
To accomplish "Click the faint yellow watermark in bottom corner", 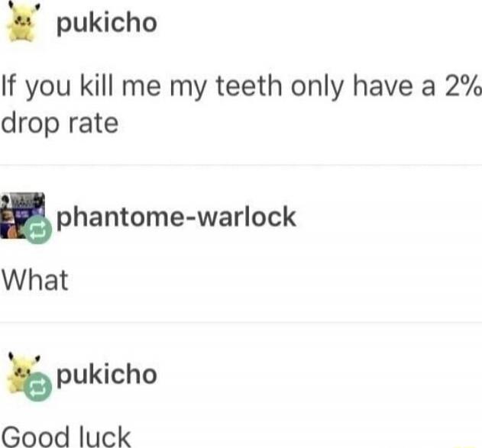I will [x=464, y=445].
